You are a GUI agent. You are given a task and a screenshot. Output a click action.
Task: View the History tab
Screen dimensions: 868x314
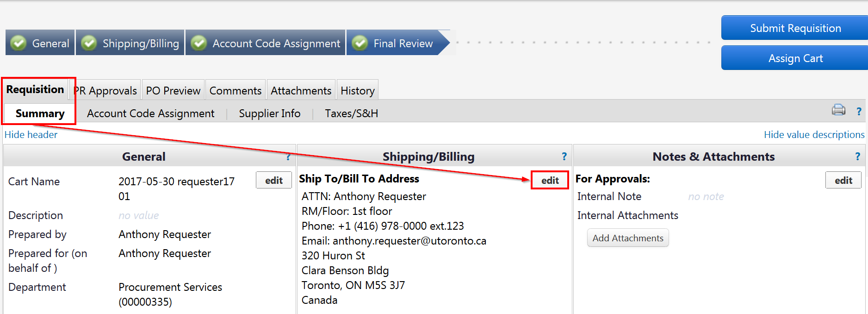357,91
